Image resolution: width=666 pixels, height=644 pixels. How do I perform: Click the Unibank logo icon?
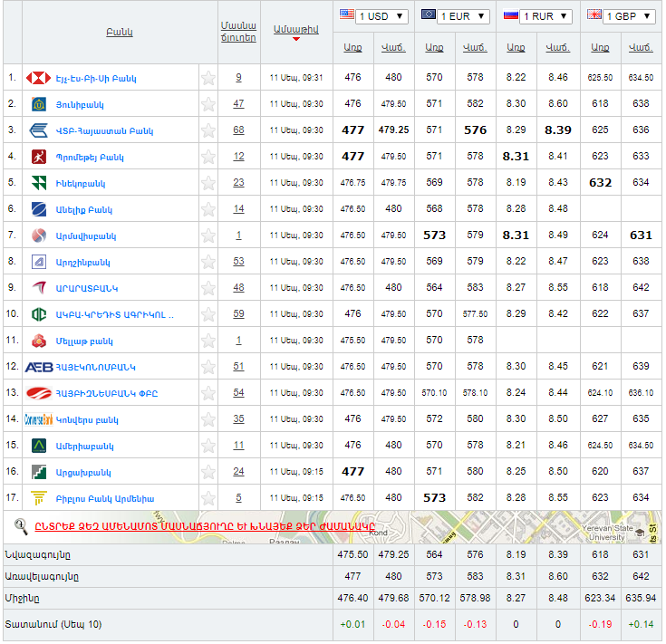tap(38, 104)
